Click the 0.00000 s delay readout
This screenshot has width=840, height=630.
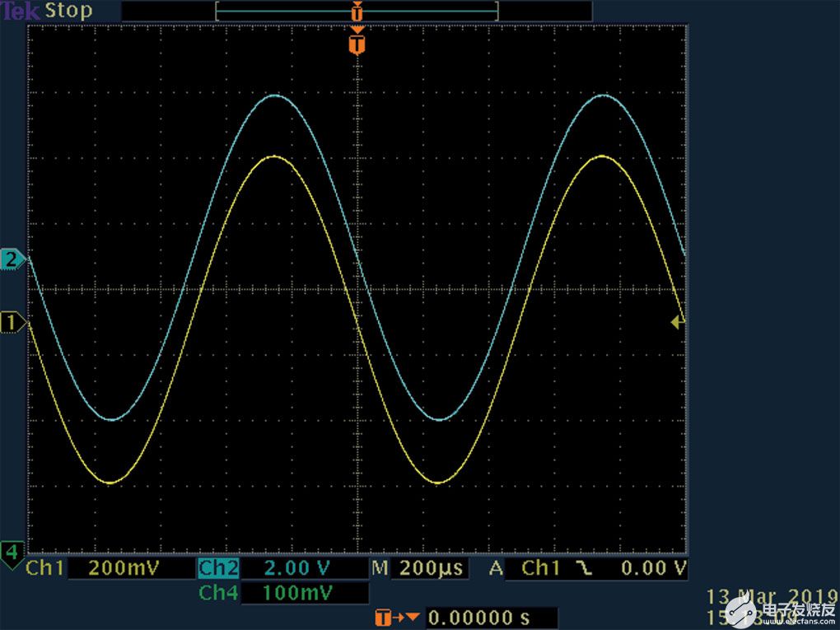[x=479, y=618]
